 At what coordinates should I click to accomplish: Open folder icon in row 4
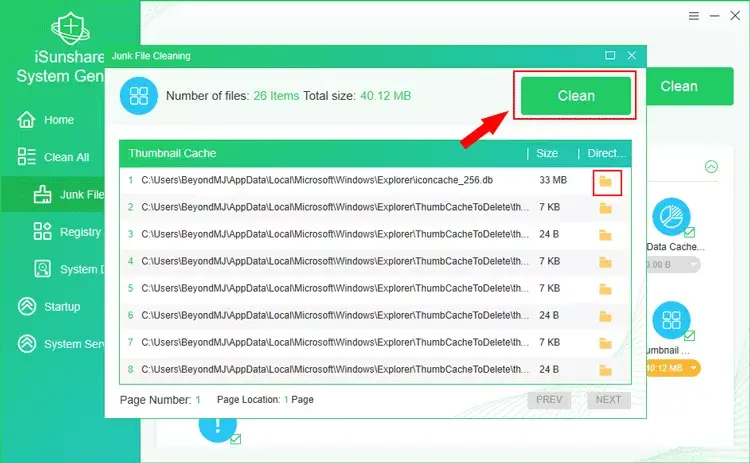(606, 262)
